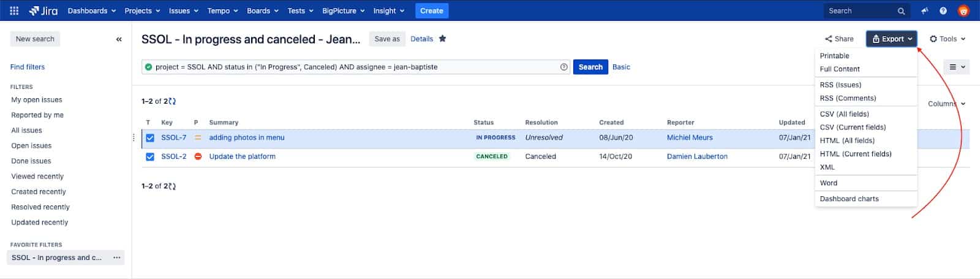
Task: Click the Create button
Action: pos(432,11)
